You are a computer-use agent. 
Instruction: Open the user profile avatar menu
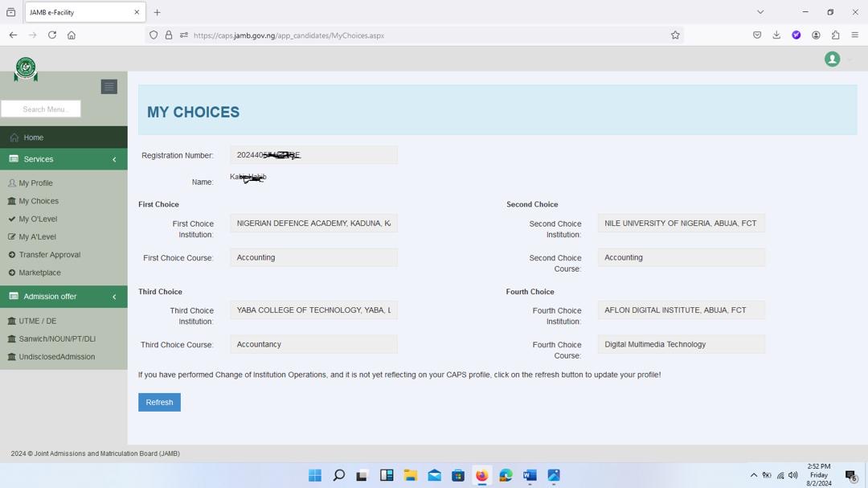[833, 59]
